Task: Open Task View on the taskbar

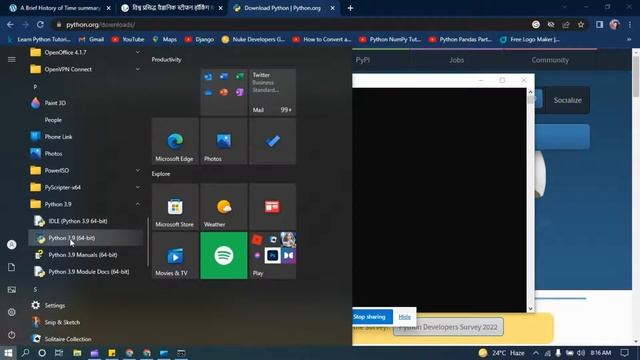Action: (x=59, y=353)
